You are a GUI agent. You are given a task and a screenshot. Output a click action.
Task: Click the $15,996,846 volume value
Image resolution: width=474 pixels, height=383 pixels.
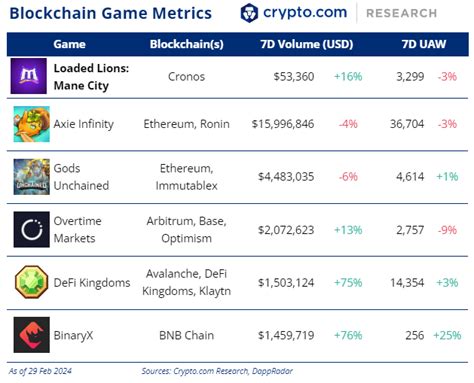click(283, 124)
